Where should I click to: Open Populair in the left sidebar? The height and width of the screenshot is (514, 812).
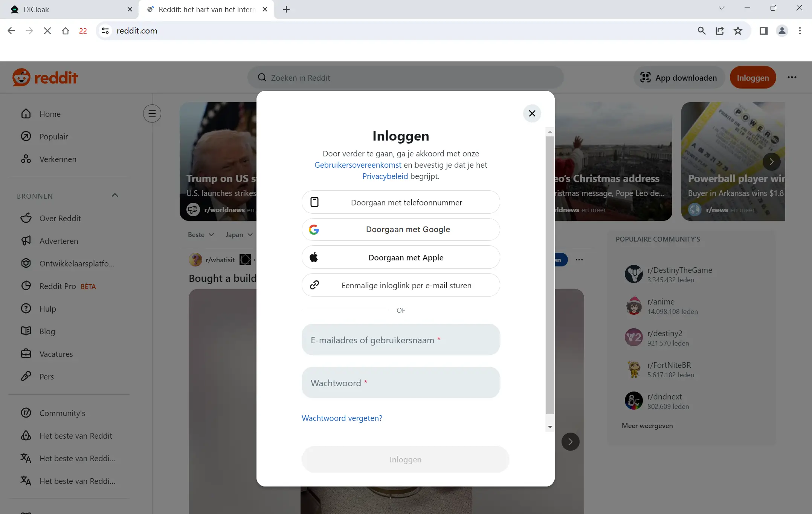tap(54, 136)
